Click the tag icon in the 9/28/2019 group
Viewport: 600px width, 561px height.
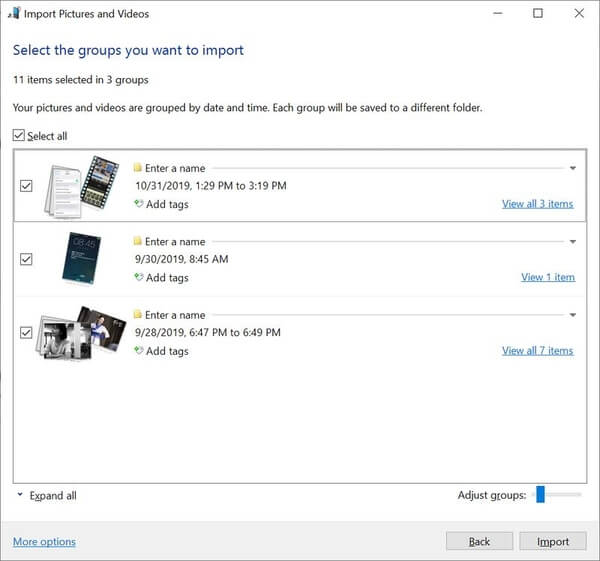pyautogui.click(x=138, y=351)
